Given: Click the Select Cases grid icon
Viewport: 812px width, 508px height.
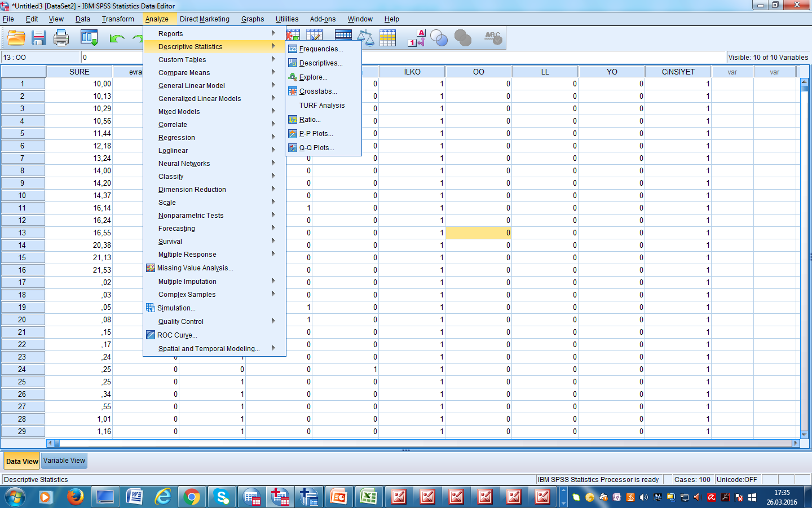Looking at the screenshot, I should [387, 38].
